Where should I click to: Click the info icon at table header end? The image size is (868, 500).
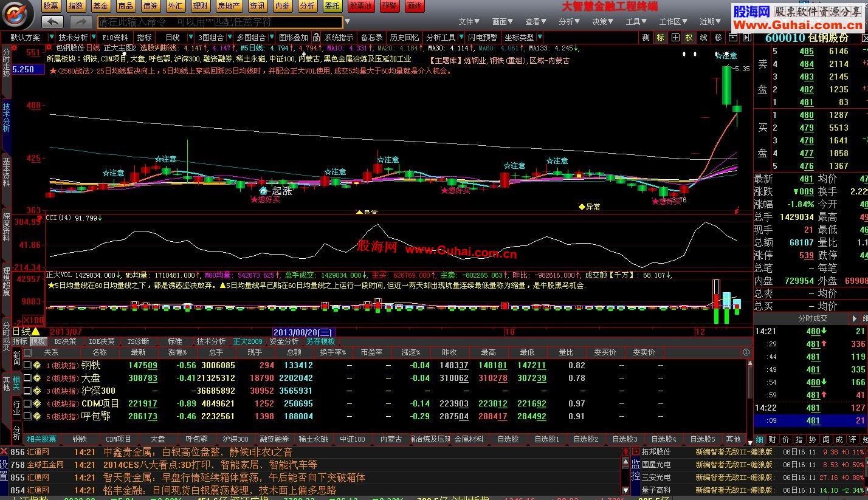pyautogui.click(x=746, y=352)
